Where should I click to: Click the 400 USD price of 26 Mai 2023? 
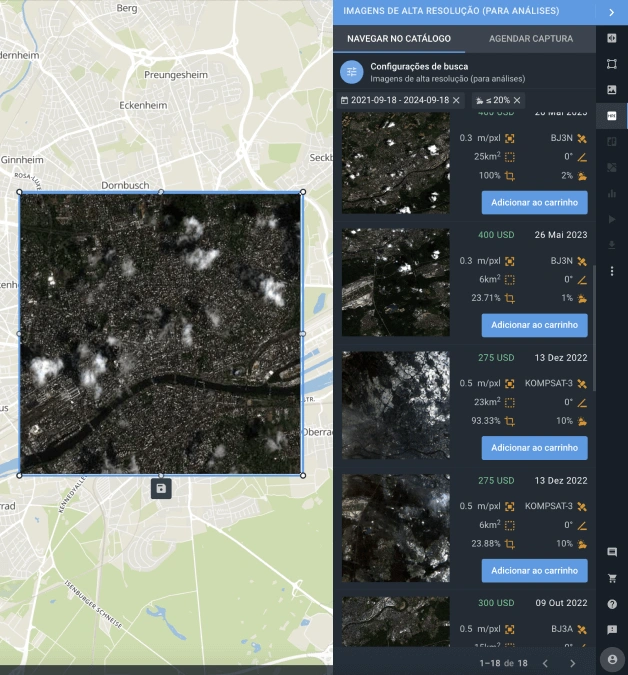496,235
